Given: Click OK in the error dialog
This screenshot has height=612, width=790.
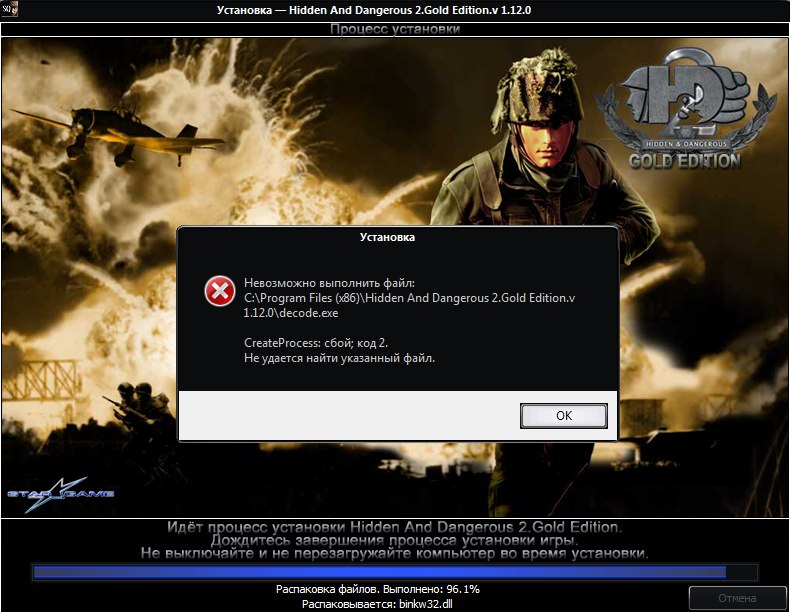Looking at the screenshot, I should point(564,415).
